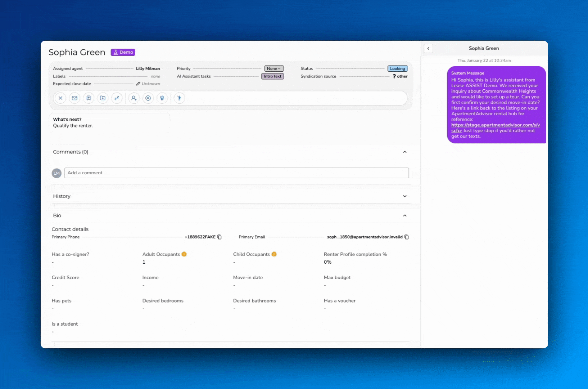Expand the History section
The width and height of the screenshot is (588, 389).
(404, 196)
